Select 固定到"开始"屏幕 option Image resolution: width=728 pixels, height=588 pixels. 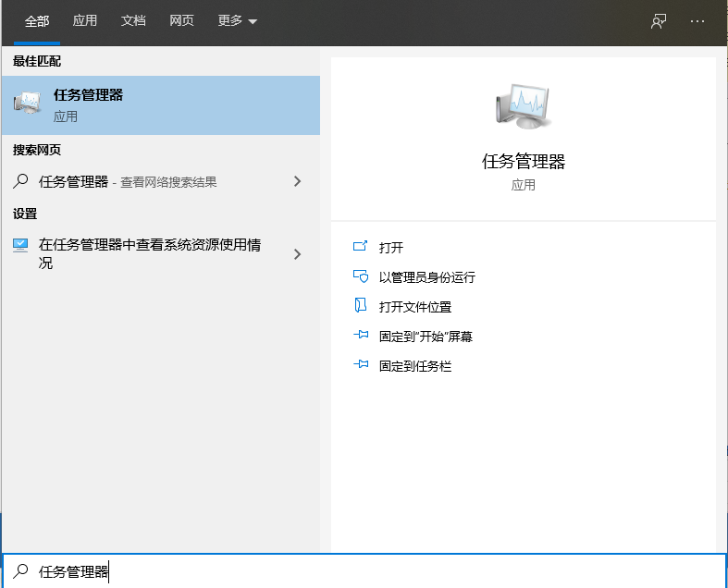(426, 337)
